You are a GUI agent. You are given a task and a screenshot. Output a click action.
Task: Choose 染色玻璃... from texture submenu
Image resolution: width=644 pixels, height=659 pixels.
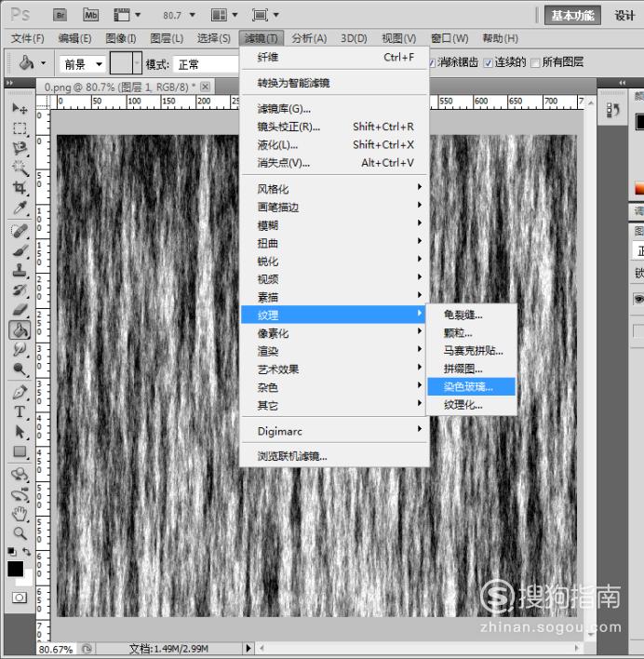471,386
